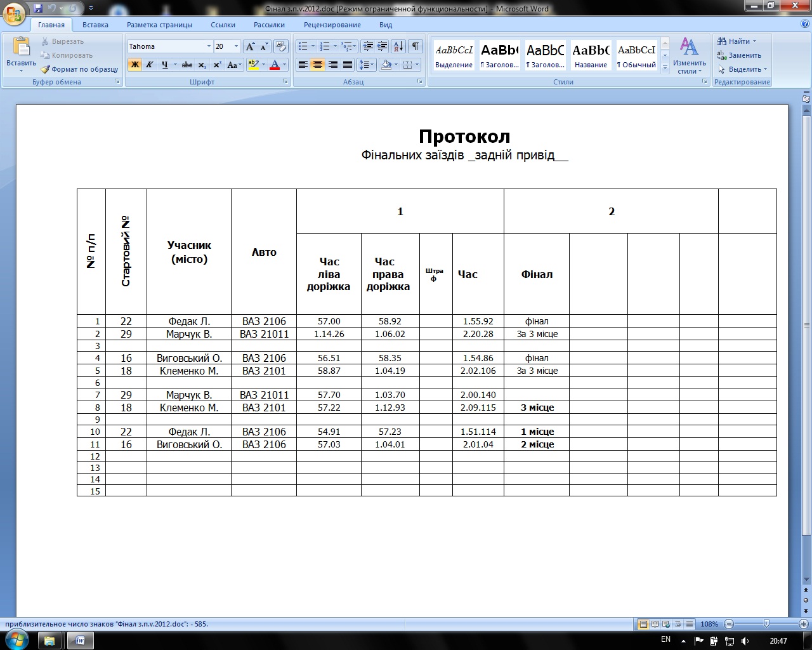Click Format Painter (Формат по образцу)
812x650 pixels.
click(79, 69)
